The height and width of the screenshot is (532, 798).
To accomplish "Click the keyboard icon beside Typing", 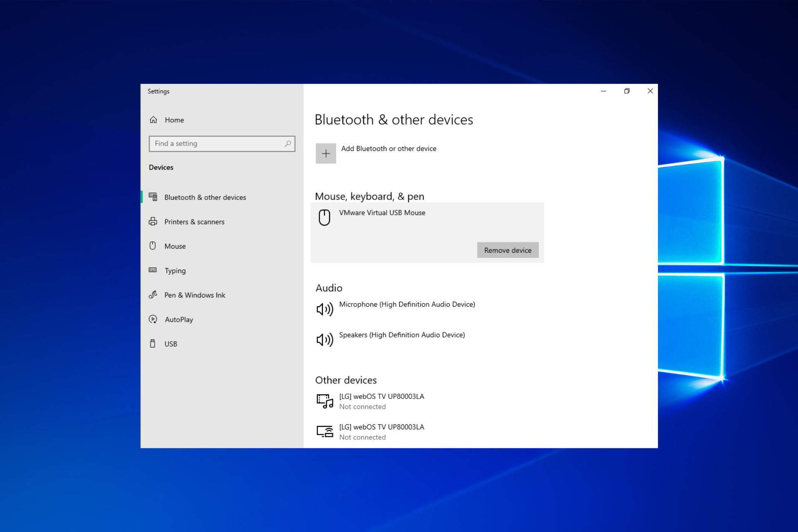I will [x=153, y=270].
